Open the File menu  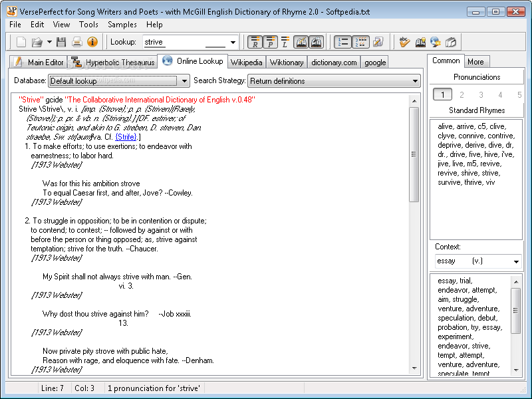point(15,25)
